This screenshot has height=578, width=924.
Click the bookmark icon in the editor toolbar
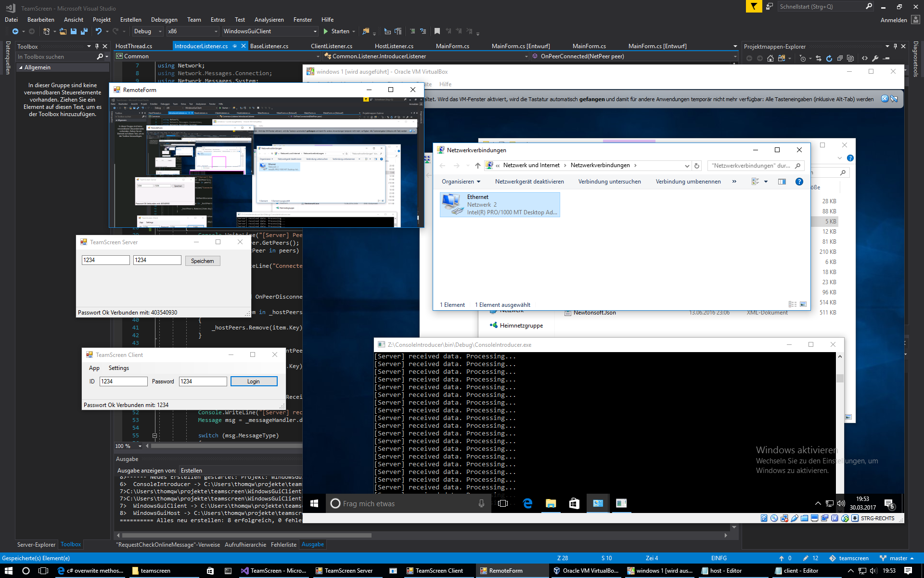pos(437,31)
